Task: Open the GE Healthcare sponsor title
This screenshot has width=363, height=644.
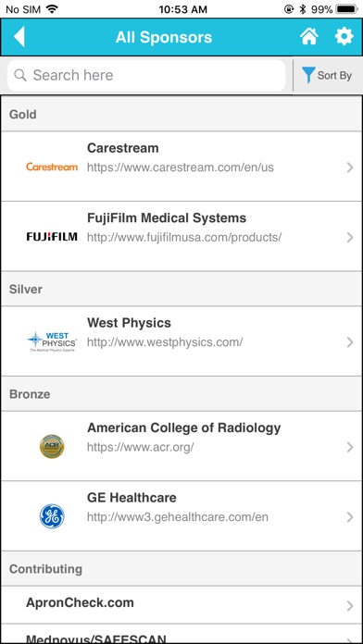Action: click(131, 498)
